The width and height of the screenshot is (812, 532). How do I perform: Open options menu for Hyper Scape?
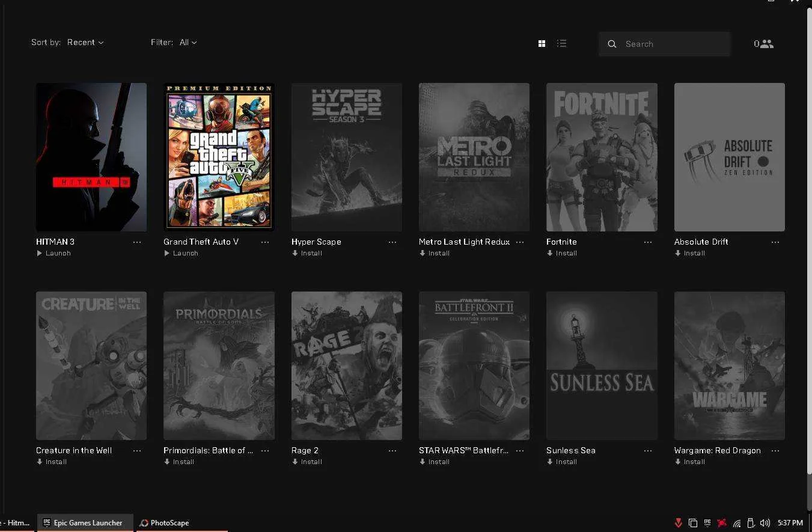click(392, 242)
